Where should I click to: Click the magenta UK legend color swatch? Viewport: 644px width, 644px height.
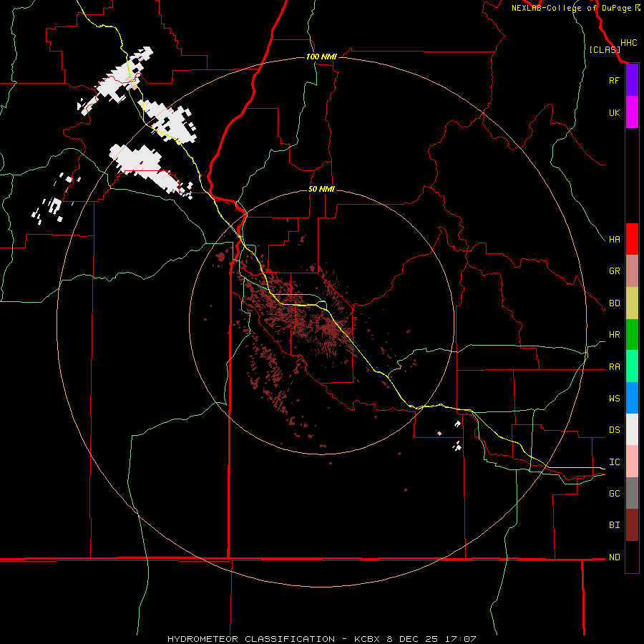(632, 112)
